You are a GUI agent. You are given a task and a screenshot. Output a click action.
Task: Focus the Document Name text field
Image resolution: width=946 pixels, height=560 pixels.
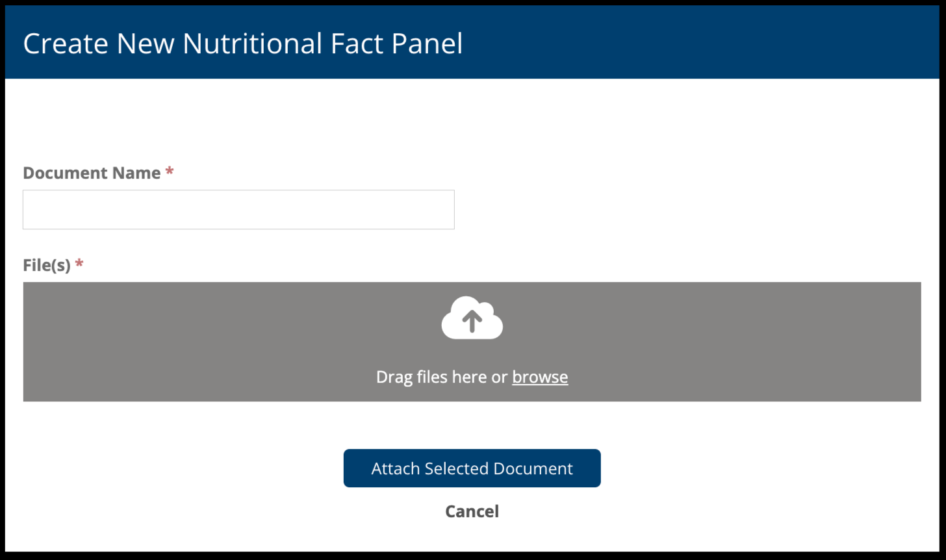238,210
